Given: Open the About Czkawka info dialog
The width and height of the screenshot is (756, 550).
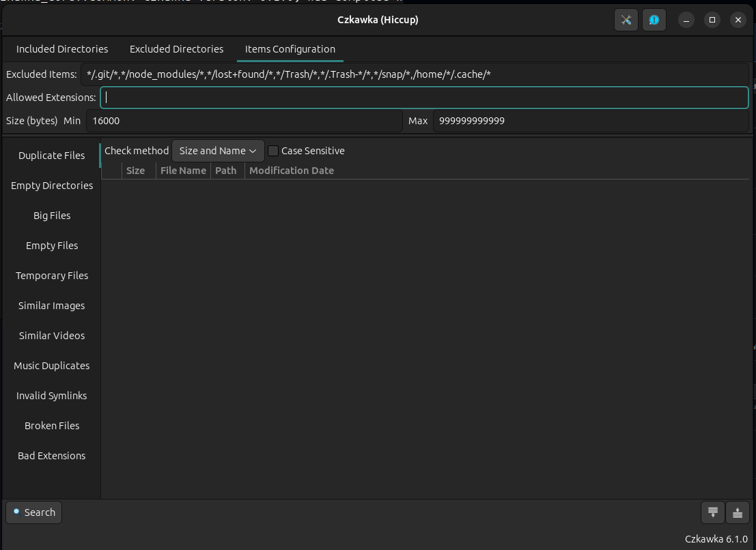Looking at the screenshot, I should [654, 20].
